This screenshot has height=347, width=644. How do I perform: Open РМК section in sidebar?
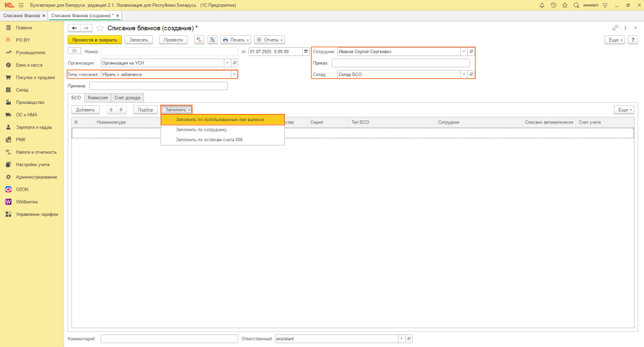click(x=21, y=139)
